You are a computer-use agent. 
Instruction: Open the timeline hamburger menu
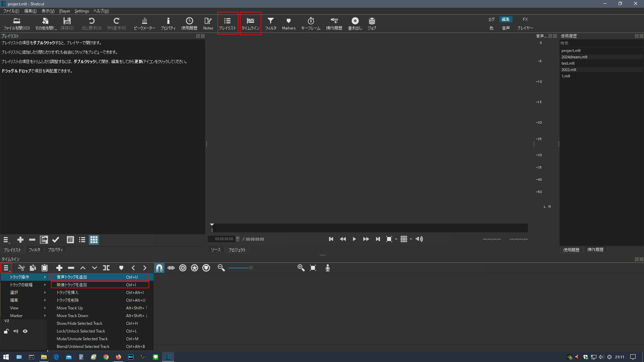6,268
